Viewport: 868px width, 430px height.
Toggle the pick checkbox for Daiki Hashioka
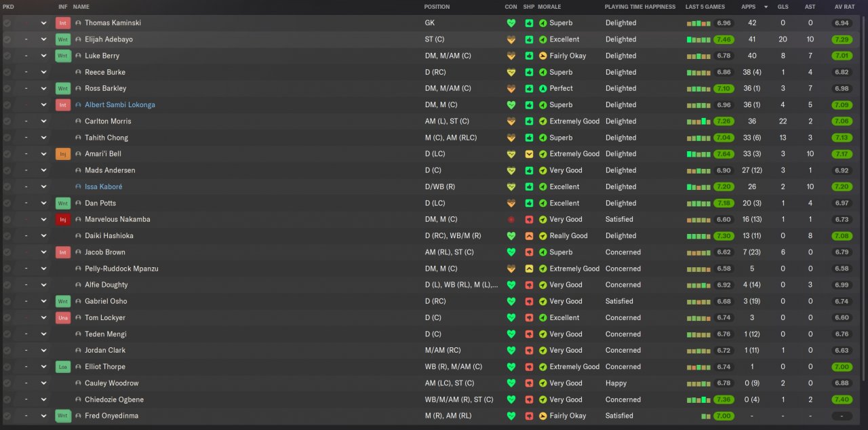7,236
